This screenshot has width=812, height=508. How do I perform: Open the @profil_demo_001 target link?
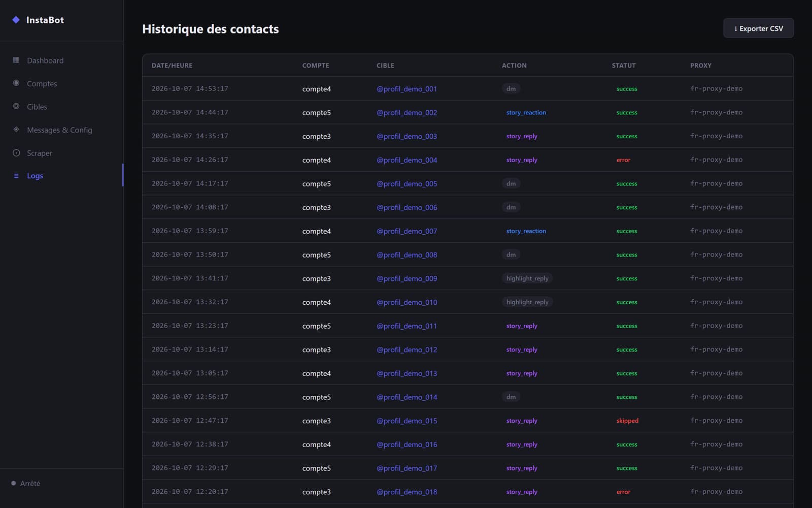407,89
